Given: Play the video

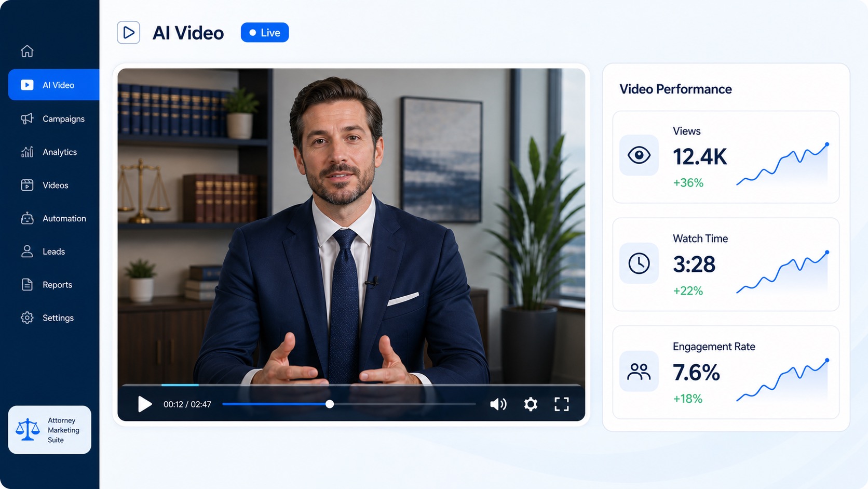Looking at the screenshot, I should (145, 404).
